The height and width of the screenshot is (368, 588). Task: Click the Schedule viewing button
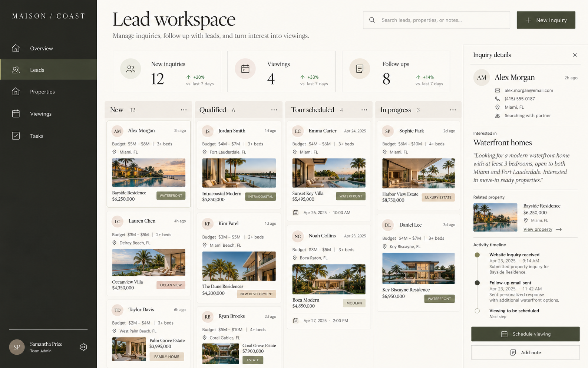(x=525, y=334)
